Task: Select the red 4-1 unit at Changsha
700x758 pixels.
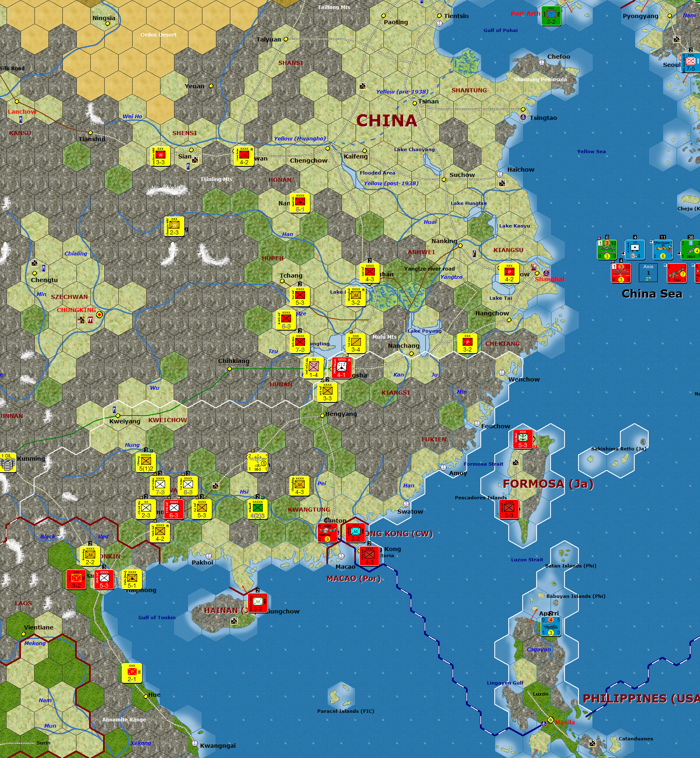Action: (x=342, y=368)
